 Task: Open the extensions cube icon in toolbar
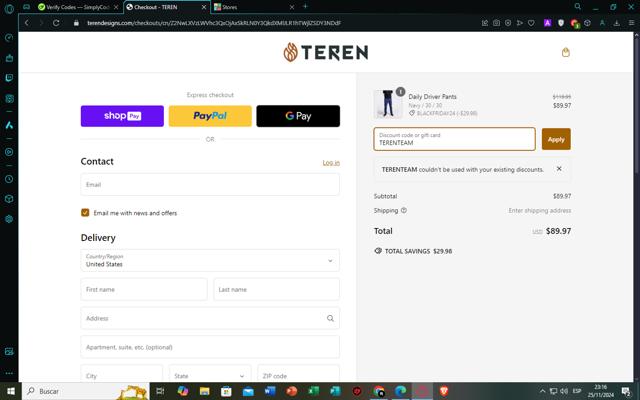[587, 23]
